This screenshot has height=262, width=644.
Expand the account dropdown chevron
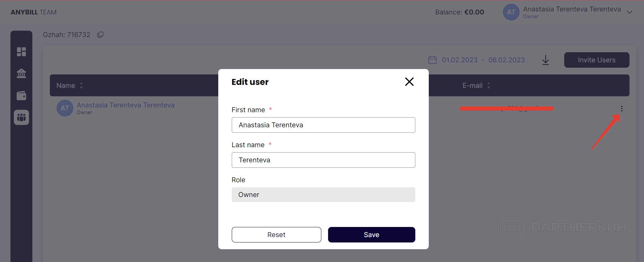[x=629, y=12]
